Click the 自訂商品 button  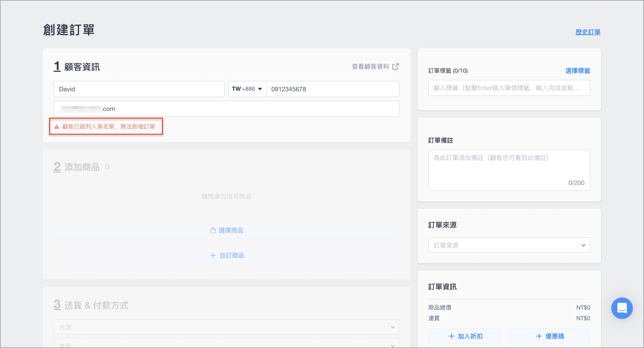[x=227, y=255]
